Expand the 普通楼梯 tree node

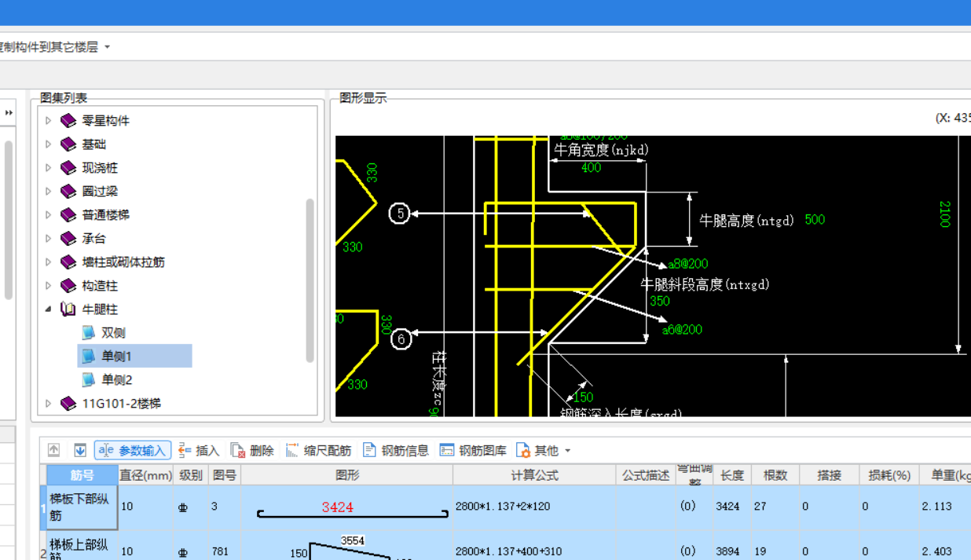click(48, 215)
